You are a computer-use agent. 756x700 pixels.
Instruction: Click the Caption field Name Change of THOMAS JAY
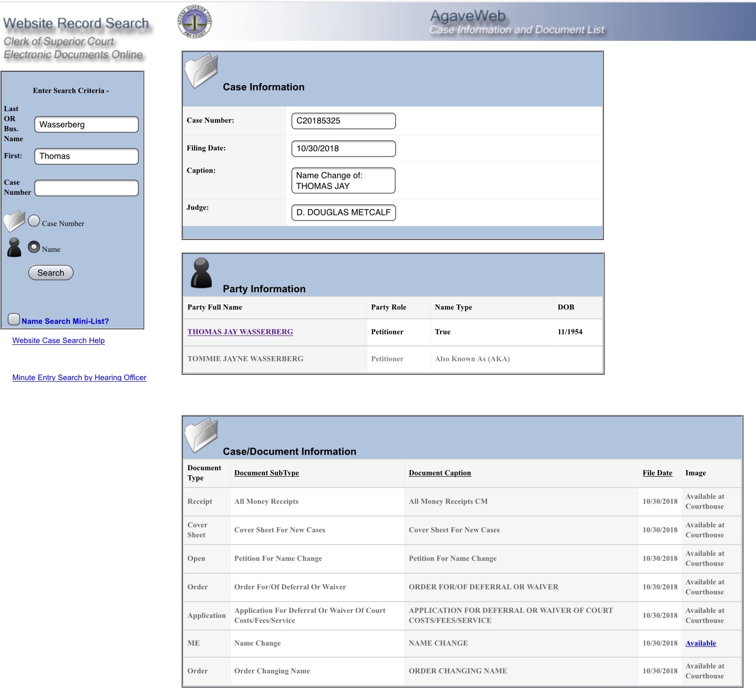(x=344, y=181)
